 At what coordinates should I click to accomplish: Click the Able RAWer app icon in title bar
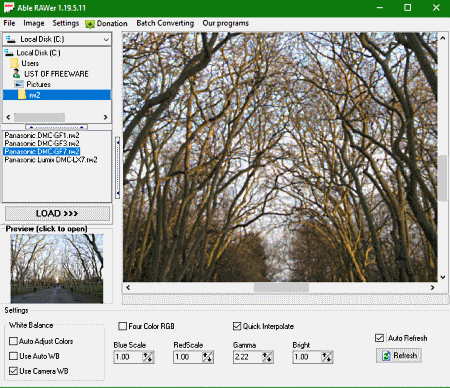[x=8, y=7]
